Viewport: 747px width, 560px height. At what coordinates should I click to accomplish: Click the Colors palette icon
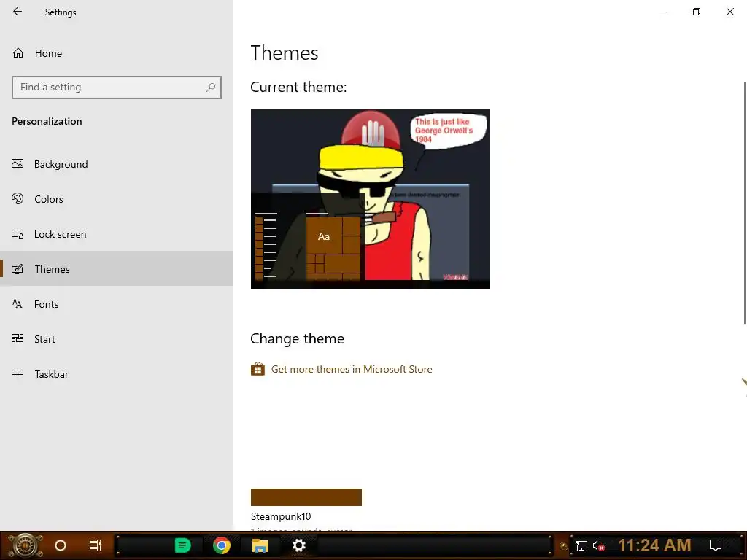click(x=18, y=198)
